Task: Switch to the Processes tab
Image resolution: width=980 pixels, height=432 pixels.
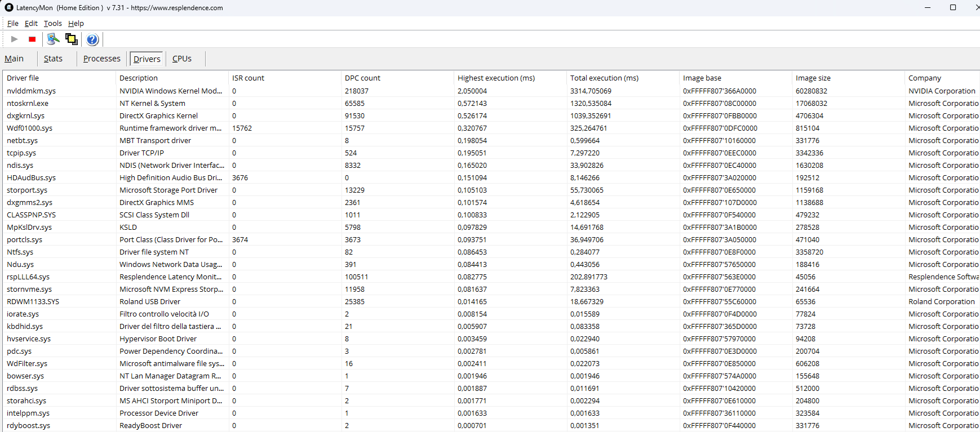Action: tap(102, 59)
